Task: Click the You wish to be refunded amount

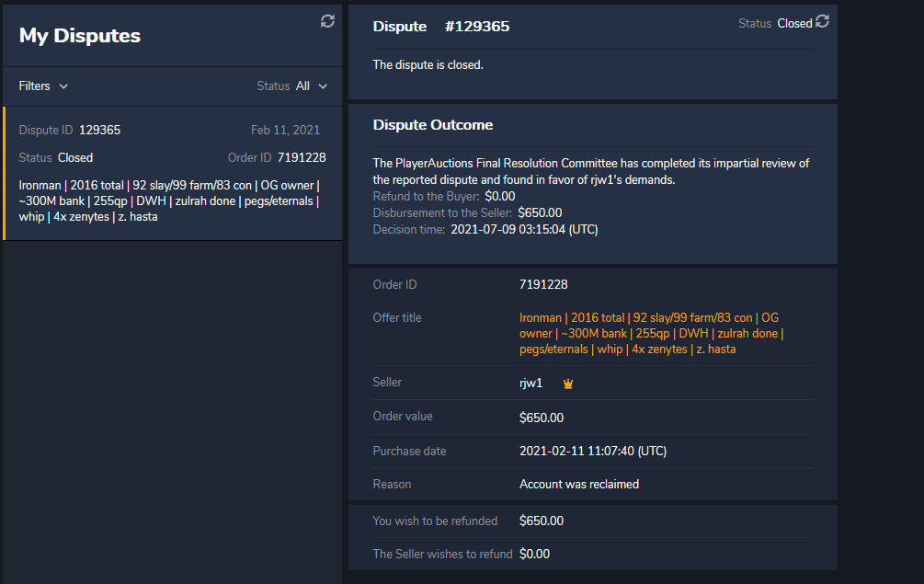Action: pyautogui.click(x=541, y=521)
